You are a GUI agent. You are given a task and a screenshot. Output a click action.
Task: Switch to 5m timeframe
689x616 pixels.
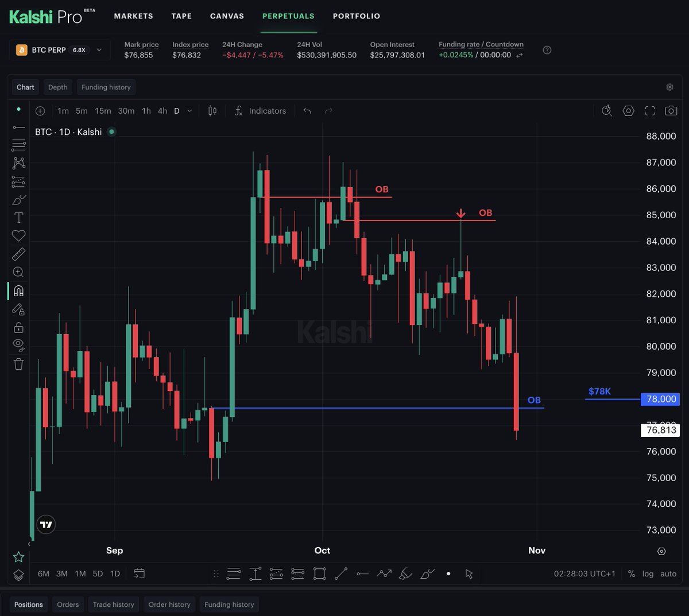pyautogui.click(x=82, y=111)
